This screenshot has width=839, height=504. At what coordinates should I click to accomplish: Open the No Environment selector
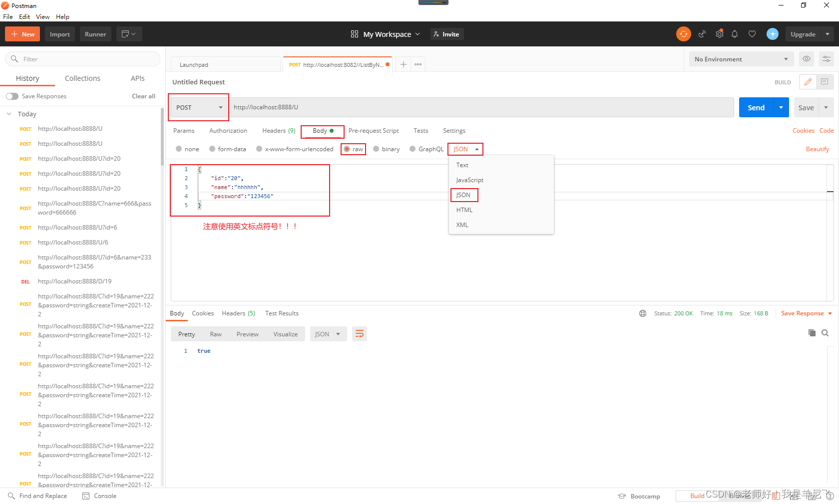pos(742,59)
